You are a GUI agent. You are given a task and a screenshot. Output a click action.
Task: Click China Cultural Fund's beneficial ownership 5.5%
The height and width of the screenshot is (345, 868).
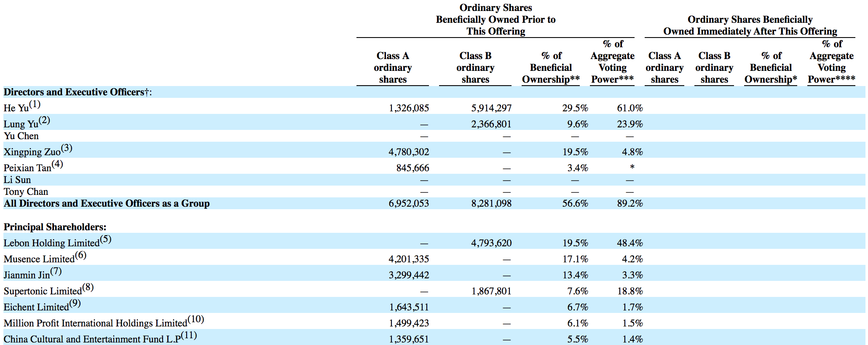point(578,339)
